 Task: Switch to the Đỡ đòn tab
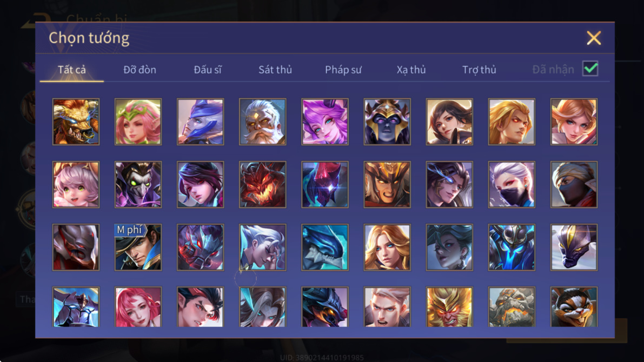[140, 70]
